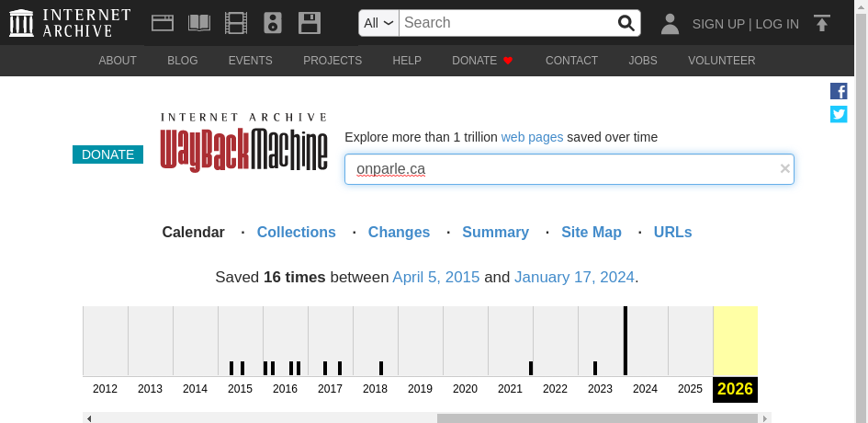
Task: Switch to the Summary tab
Action: (x=495, y=233)
